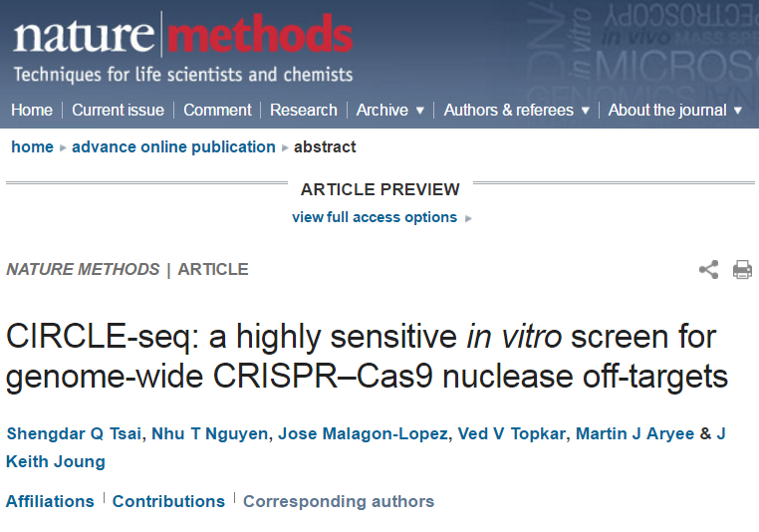Open the Research menu item

pos(304,110)
